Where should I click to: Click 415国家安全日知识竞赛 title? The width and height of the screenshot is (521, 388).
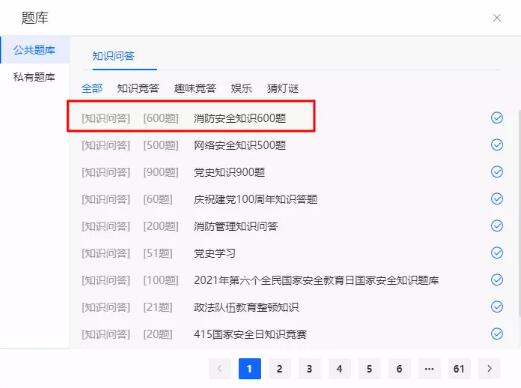coord(250,334)
